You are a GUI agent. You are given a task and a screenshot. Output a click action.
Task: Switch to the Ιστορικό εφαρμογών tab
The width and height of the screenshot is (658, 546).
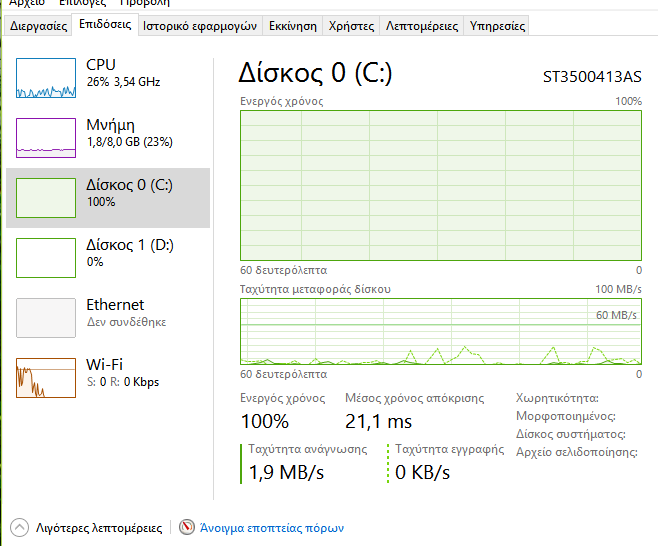click(x=200, y=26)
